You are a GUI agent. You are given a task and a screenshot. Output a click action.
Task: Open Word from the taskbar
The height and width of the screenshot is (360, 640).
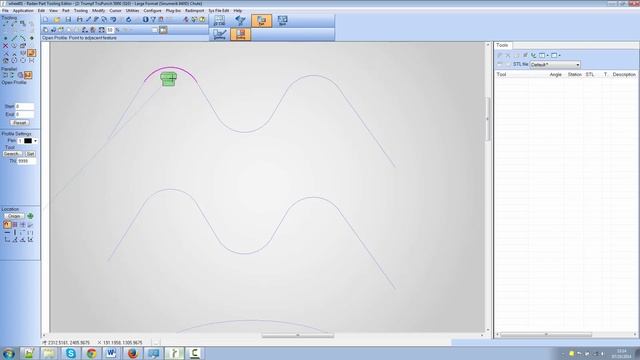[x=111, y=353]
